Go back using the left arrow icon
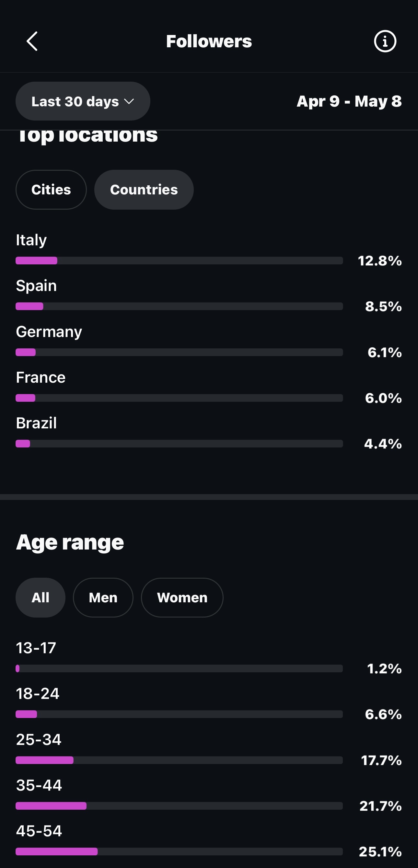Viewport: 418px width, 868px height. tap(32, 41)
